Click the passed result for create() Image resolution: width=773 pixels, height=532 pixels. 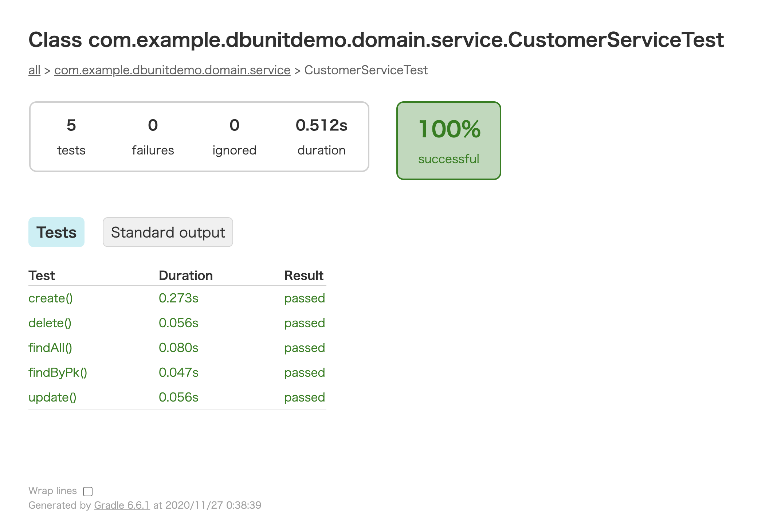point(305,298)
